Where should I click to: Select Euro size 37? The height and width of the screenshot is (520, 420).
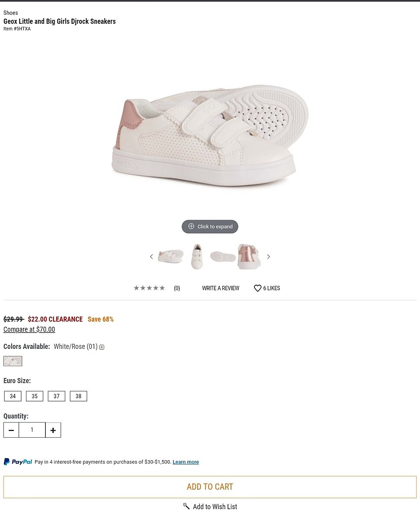[56, 396]
